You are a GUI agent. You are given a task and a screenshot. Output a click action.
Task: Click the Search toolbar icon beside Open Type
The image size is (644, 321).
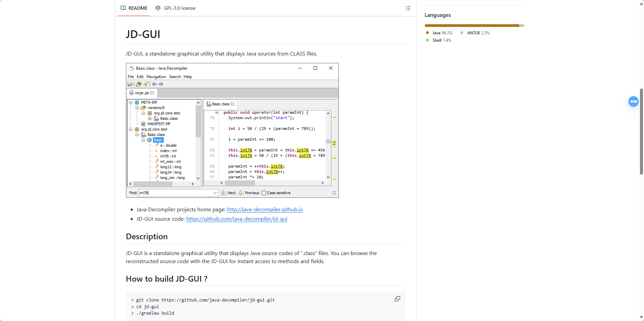click(x=146, y=84)
